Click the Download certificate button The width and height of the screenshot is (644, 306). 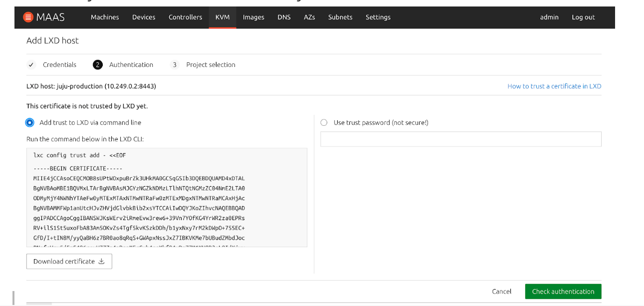tap(69, 262)
